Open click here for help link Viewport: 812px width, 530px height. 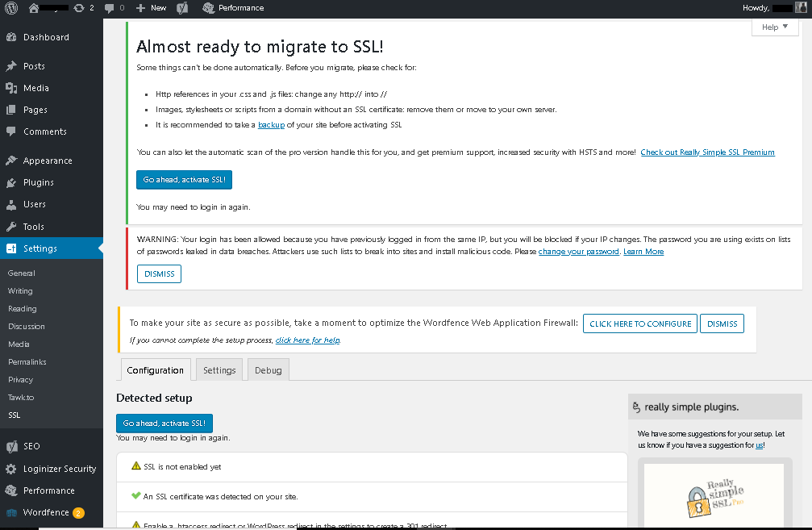pos(307,340)
